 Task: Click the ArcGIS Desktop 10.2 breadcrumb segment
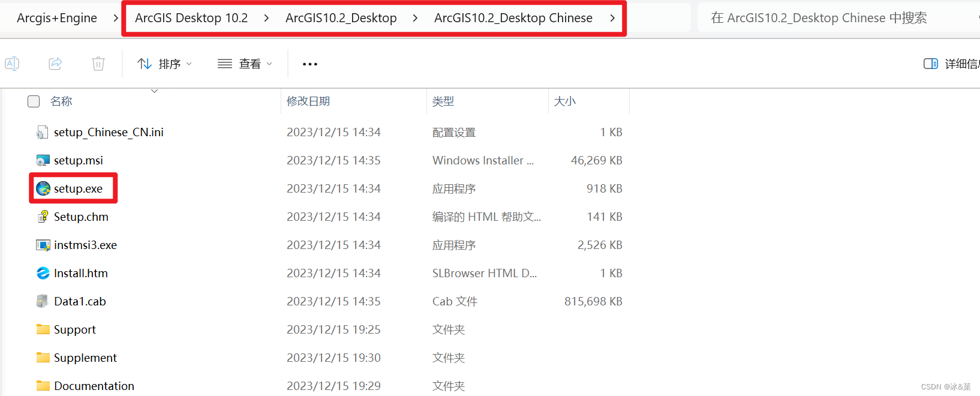click(x=191, y=18)
